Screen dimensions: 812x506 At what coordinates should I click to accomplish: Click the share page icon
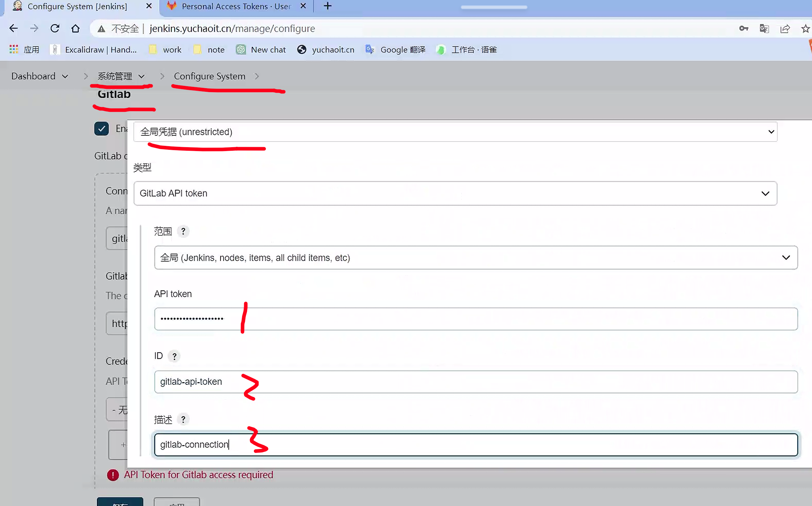click(785, 29)
